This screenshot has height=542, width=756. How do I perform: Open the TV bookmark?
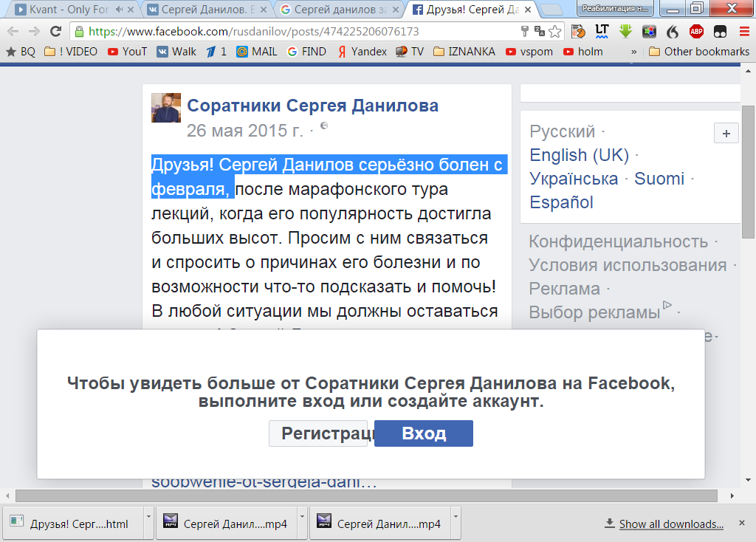[410, 52]
